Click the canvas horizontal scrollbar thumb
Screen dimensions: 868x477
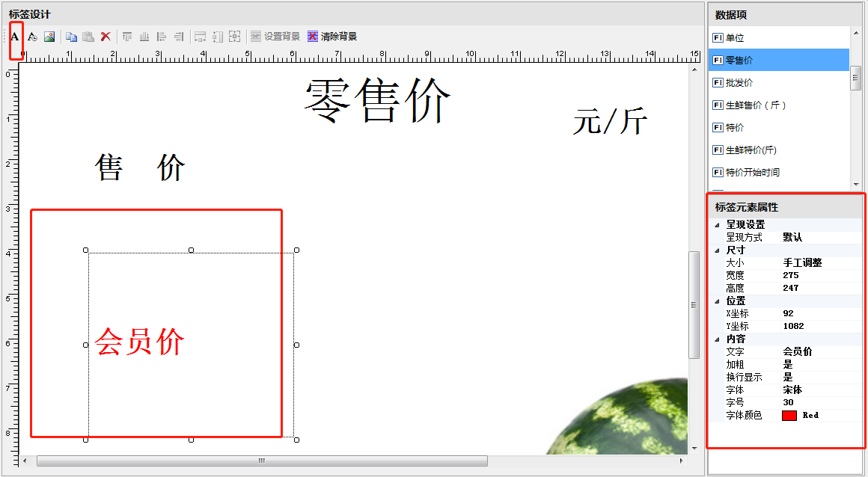262,461
